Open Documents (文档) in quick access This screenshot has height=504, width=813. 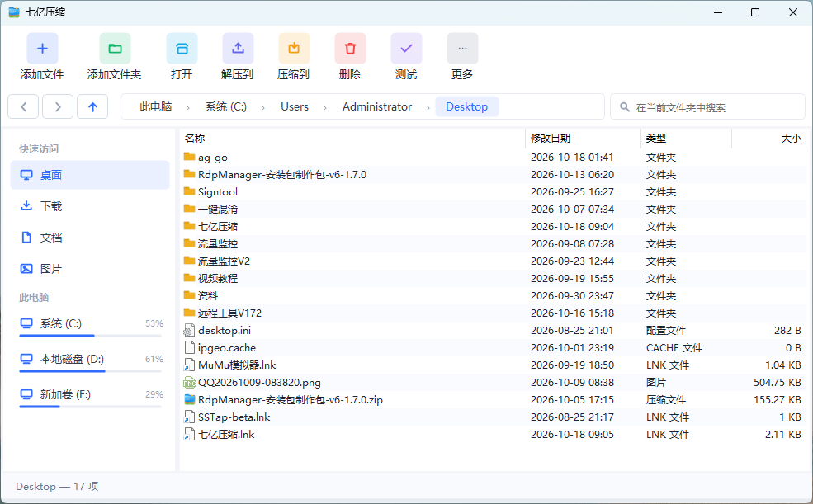coord(90,238)
